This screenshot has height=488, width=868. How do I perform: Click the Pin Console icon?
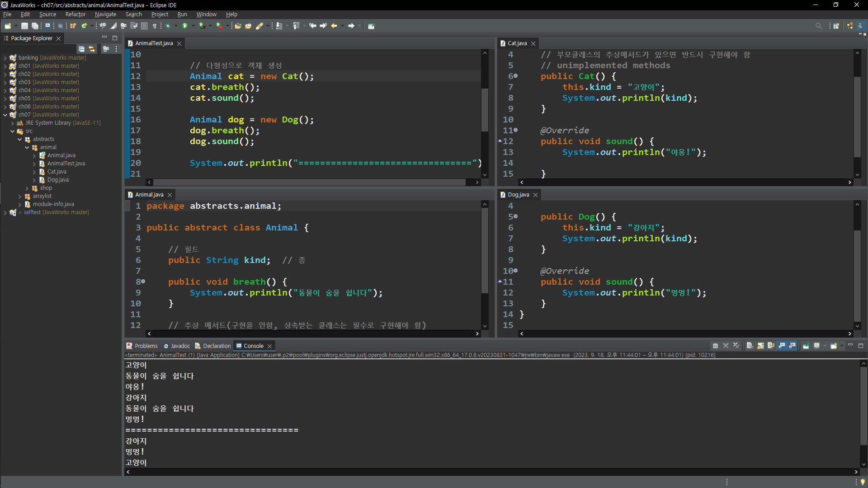(806, 346)
